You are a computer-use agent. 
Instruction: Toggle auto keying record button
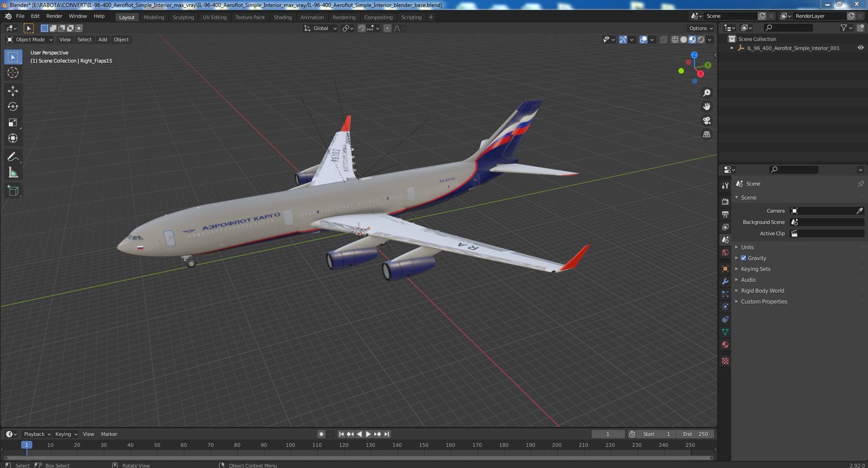321,434
